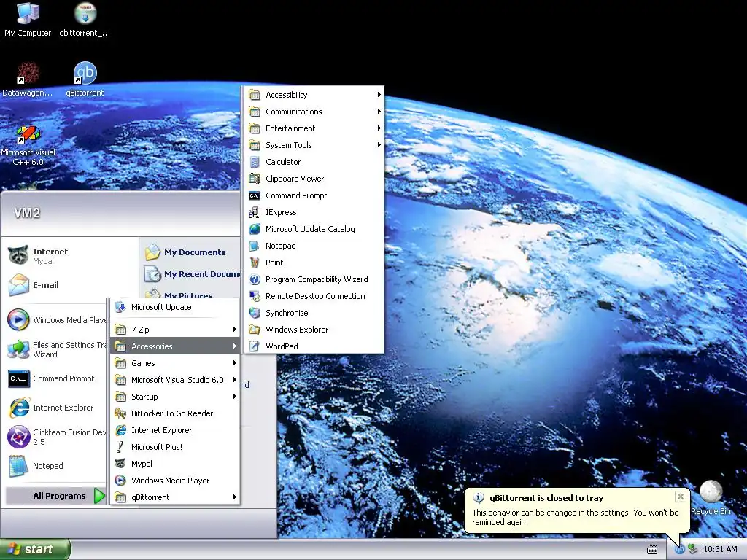Click the BitLocker To Go Reader icon
747x560 pixels.
coord(120,413)
